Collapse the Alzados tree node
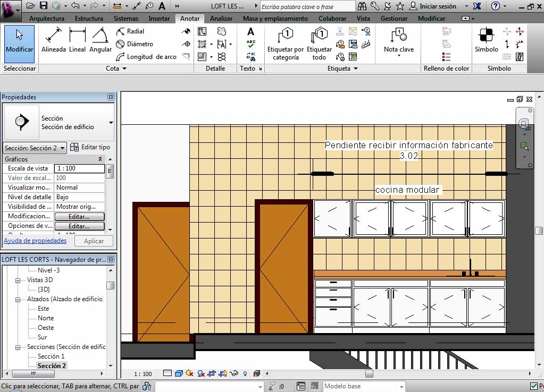544x392 pixels. point(18,299)
